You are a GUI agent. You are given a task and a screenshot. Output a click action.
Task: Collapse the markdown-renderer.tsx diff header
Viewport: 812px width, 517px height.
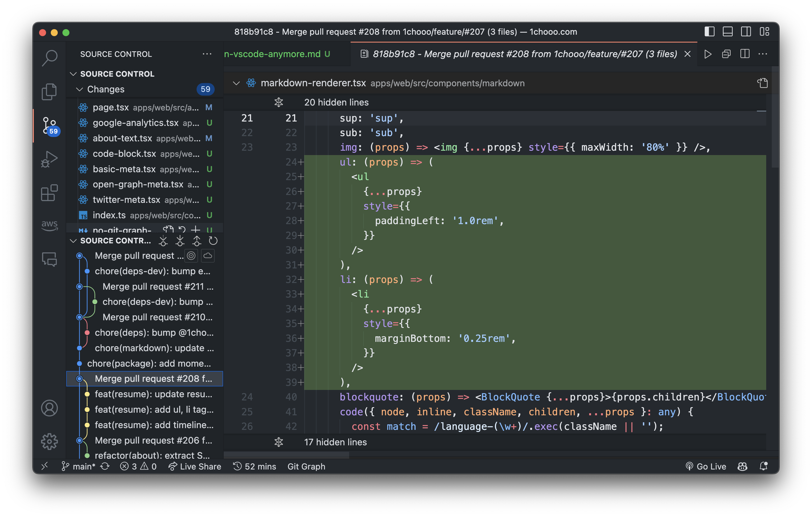pos(236,83)
